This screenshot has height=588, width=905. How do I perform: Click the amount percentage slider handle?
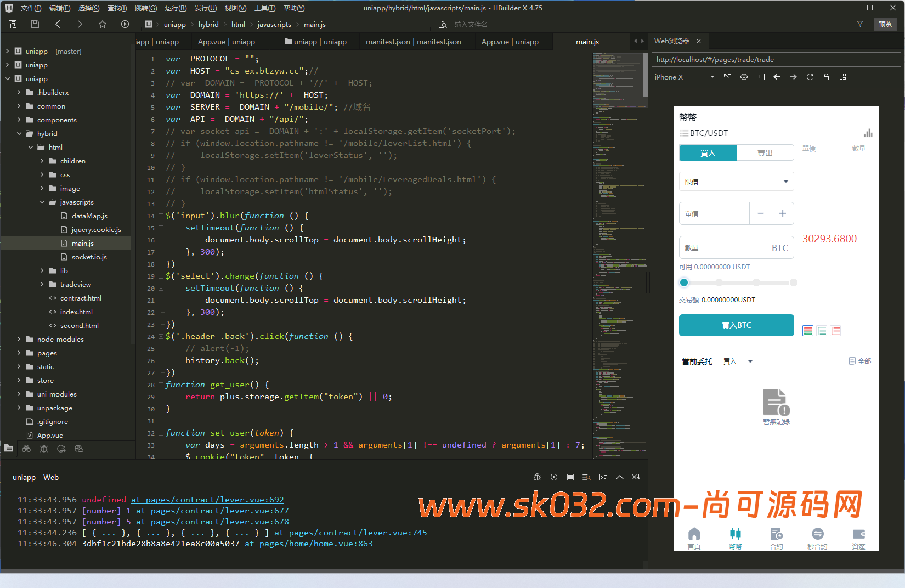684,282
